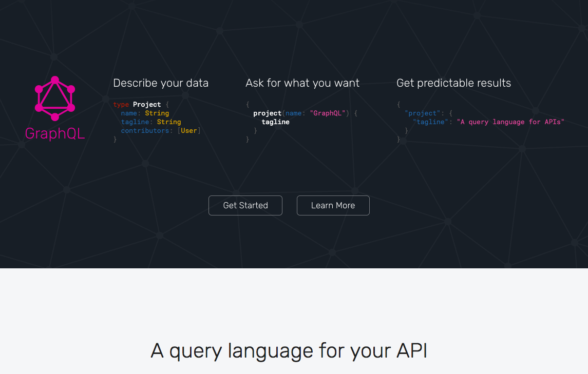Viewport: 588px width, 374px height.
Task: Open the Get Started button
Action: coord(245,205)
